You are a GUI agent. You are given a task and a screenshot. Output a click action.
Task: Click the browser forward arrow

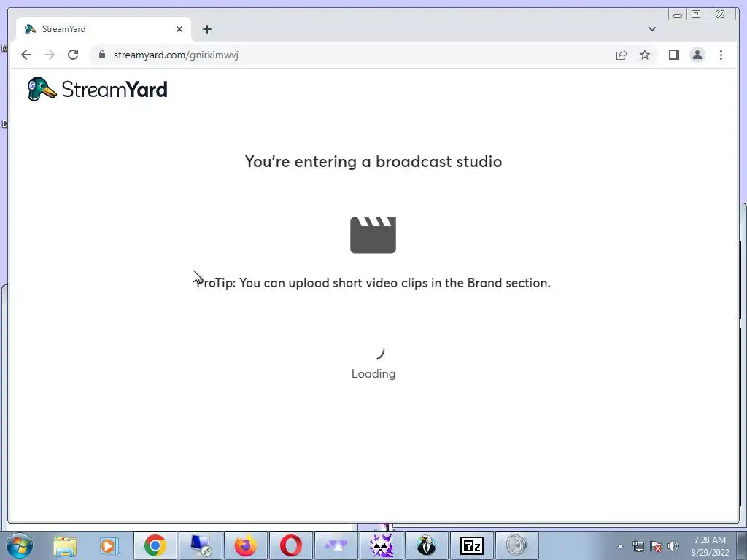(50, 55)
